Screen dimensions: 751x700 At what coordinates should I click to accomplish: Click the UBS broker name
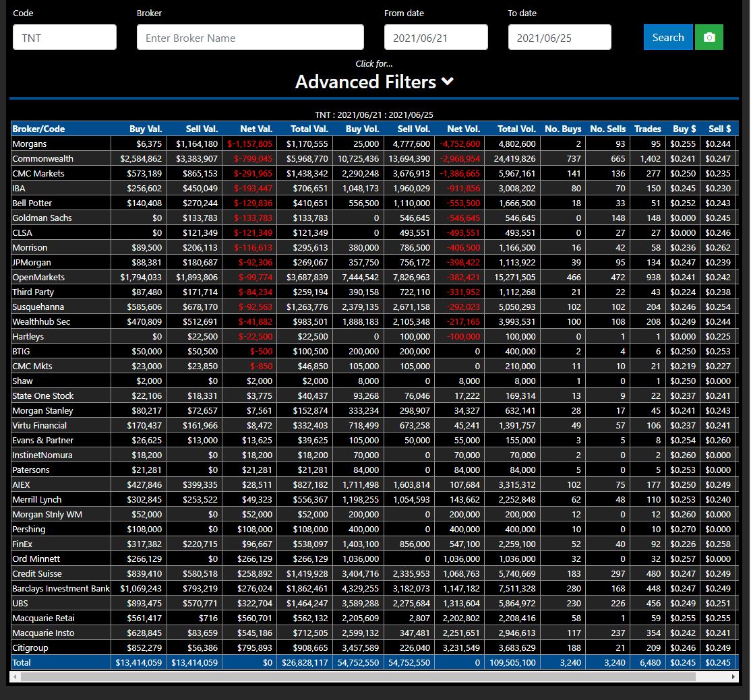pyautogui.click(x=20, y=604)
